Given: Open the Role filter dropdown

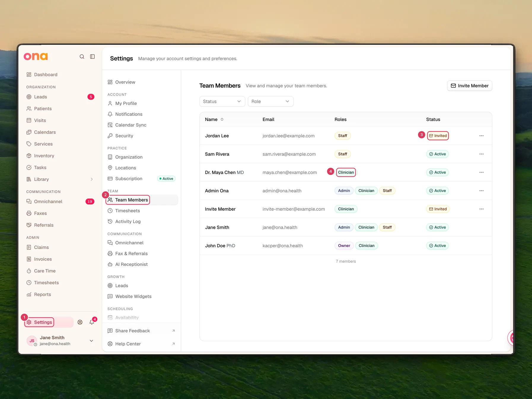Looking at the screenshot, I should coord(270,101).
